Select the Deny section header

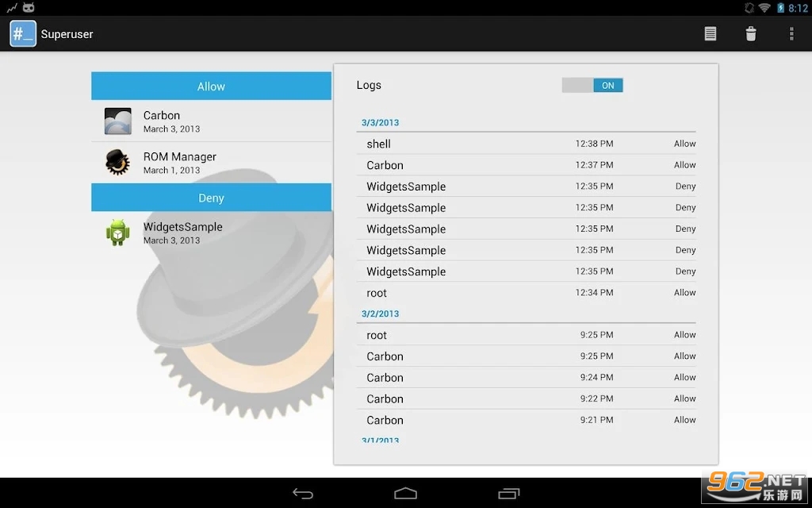pyautogui.click(x=211, y=198)
